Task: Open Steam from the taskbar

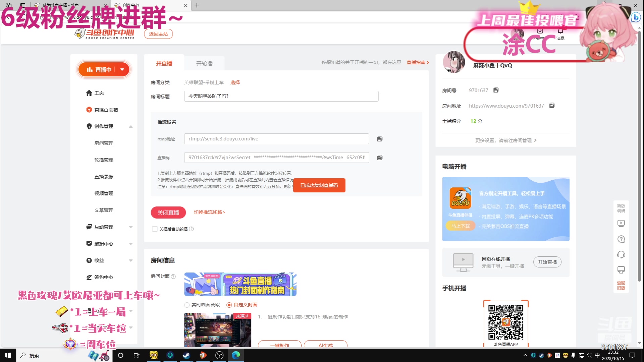Action: coord(186,355)
